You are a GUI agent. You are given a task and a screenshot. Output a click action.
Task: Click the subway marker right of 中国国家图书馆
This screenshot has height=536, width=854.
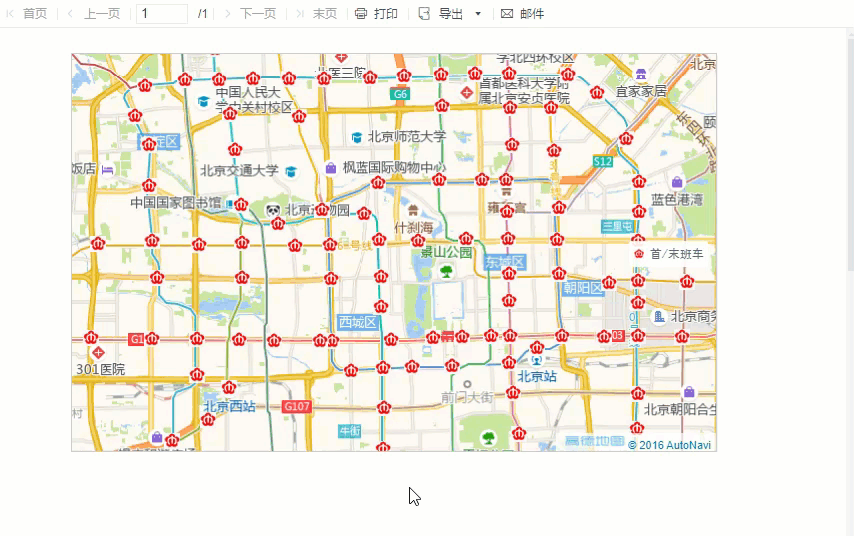tap(241, 205)
